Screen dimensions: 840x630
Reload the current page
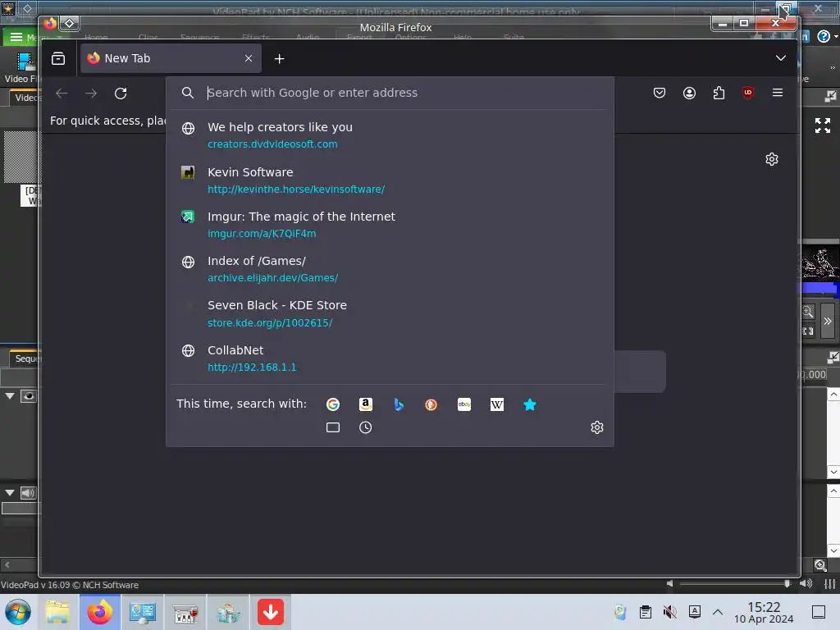coord(121,94)
